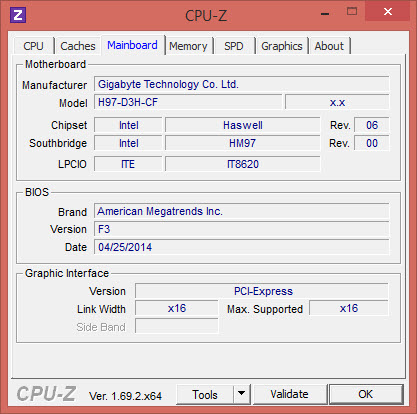This screenshot has height=414, width=417.
Task: Open the Caches tab
Action: [78, 46]
